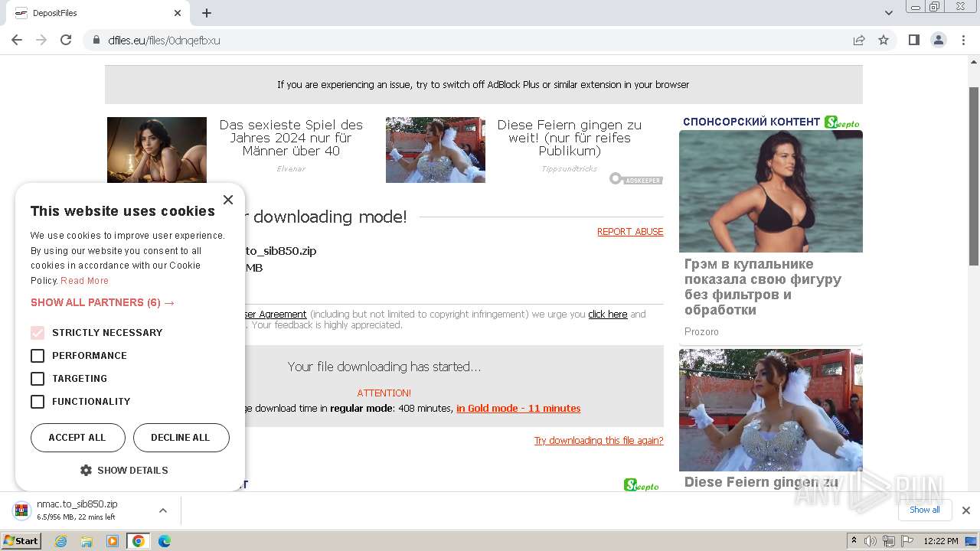
Task: Click Try downloading this file again
Action: click(599, 441)
